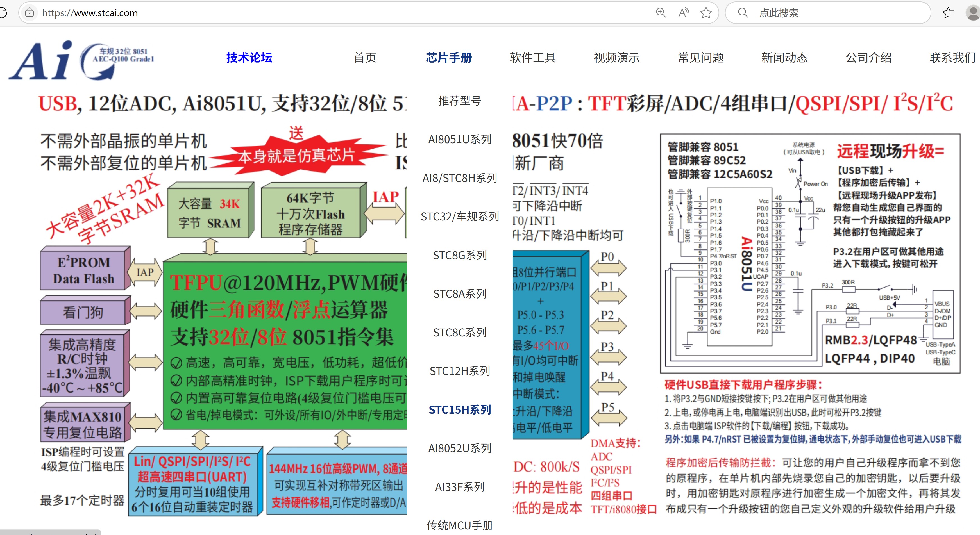Select STC8C系列 menu entry
The image size is (980, 535).
coord(460,332)
